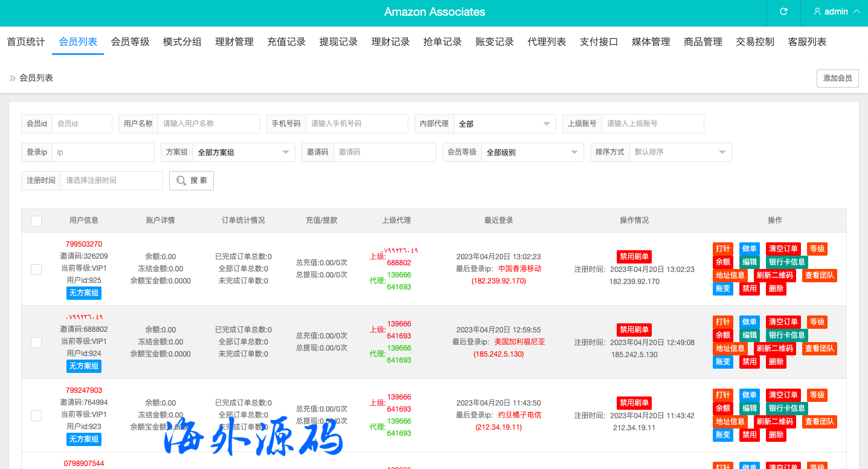Image resolution: width=868 pixels, height=469 pixels.
Task: Open the 方案组 dropdown
Action: coord(243,152)
